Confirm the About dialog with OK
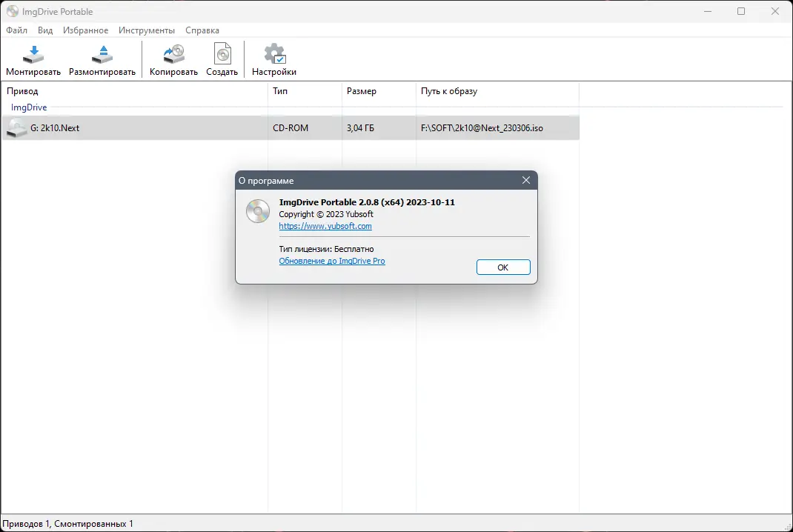The height and width of the screenshot is (532, 793). [503, 267]
